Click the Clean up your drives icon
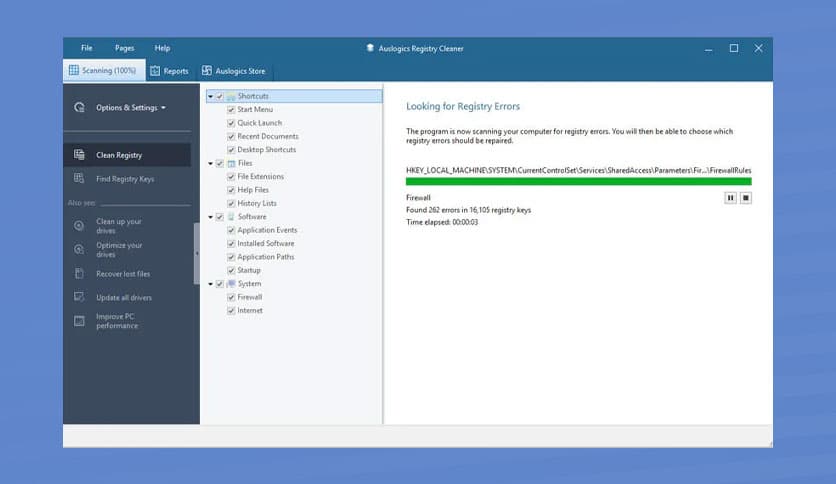 (79, 225)
